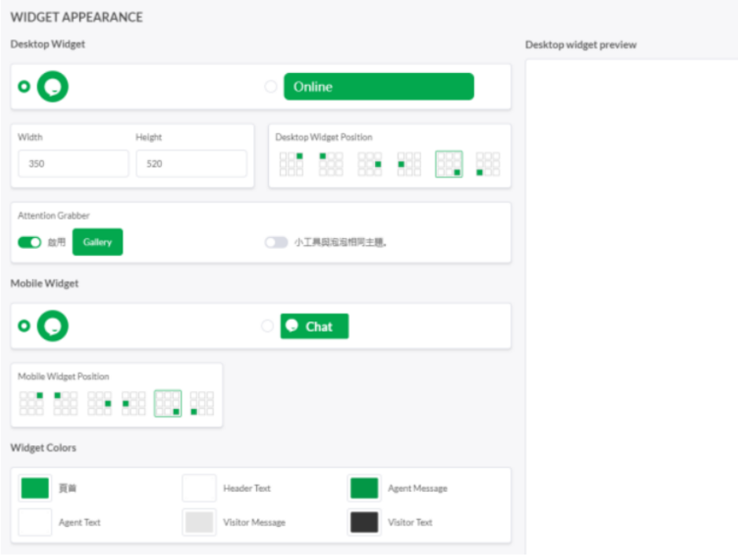
Task: Click the Width input field
Action: tap(73, 164)
